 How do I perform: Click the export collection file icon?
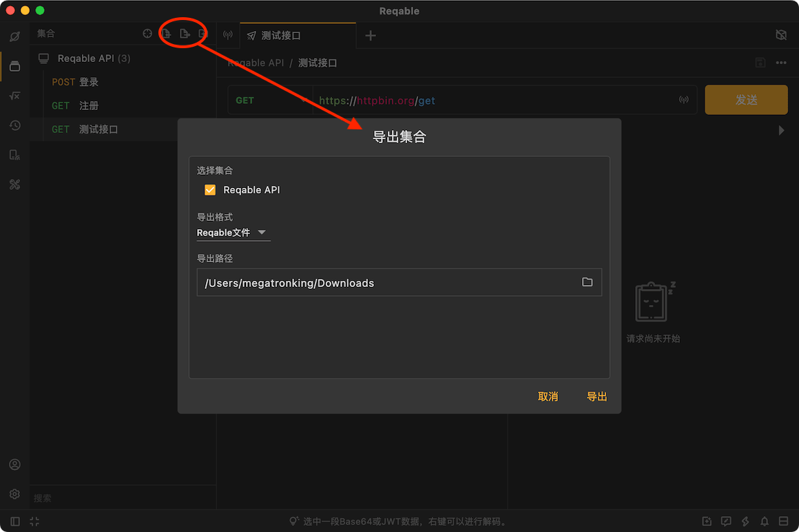click(185, 34)
